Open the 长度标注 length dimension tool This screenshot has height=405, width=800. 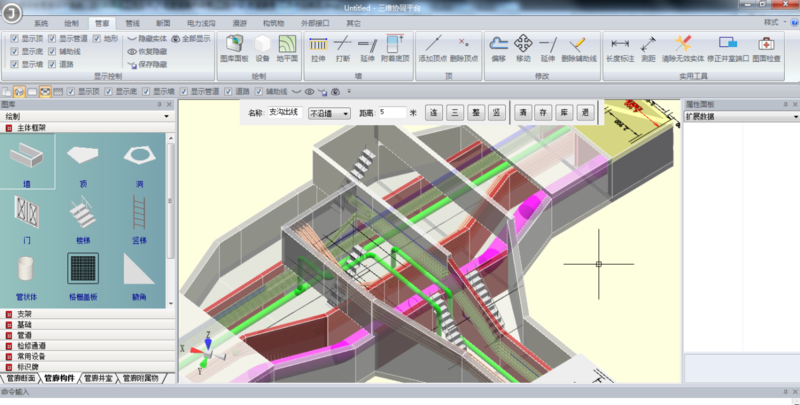[620, 48]
